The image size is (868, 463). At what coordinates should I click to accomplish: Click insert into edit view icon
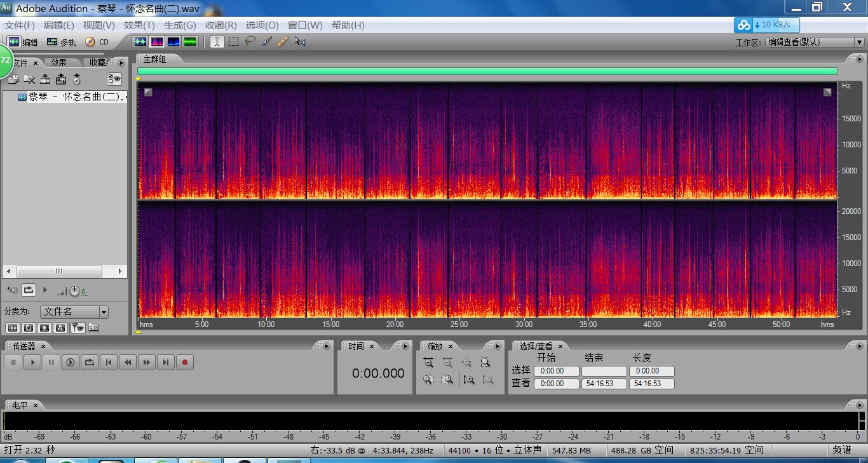(x=45, y=79)
